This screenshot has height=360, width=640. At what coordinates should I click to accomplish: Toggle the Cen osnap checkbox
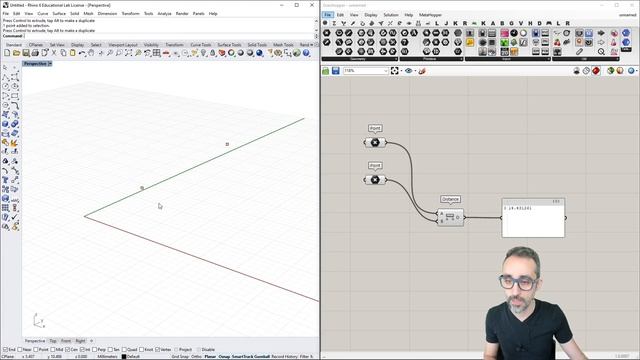pos(67,350)
